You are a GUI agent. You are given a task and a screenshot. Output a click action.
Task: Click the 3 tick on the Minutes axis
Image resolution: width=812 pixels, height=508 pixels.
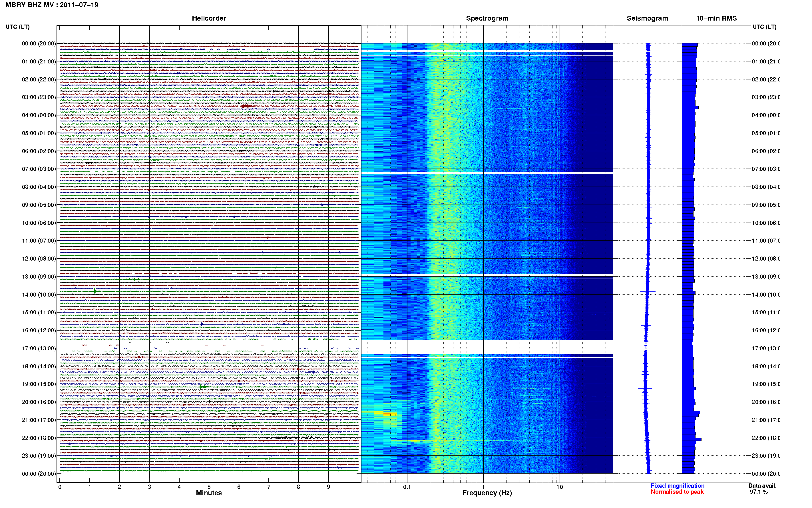pyautogui.click(x=149, y=487)
